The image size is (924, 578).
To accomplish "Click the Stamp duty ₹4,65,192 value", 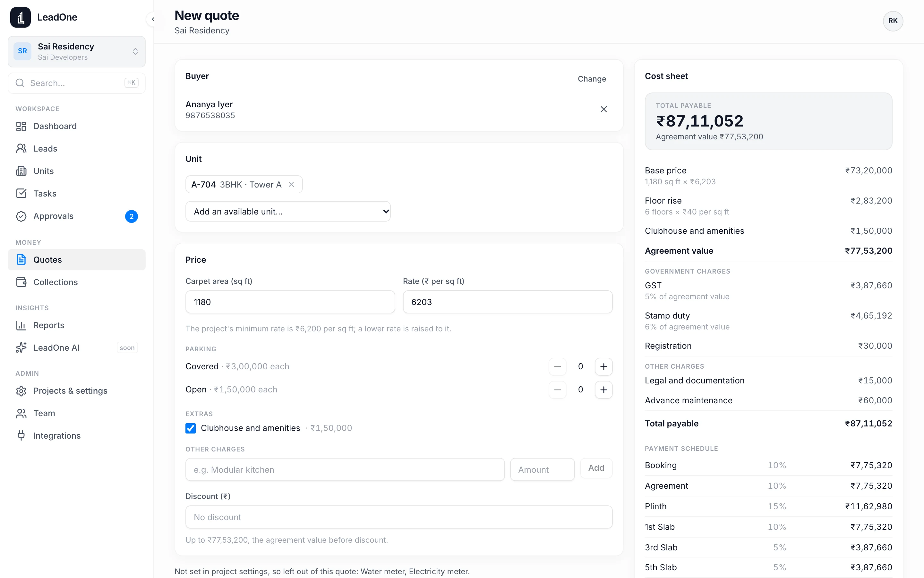I will point(871,316).
